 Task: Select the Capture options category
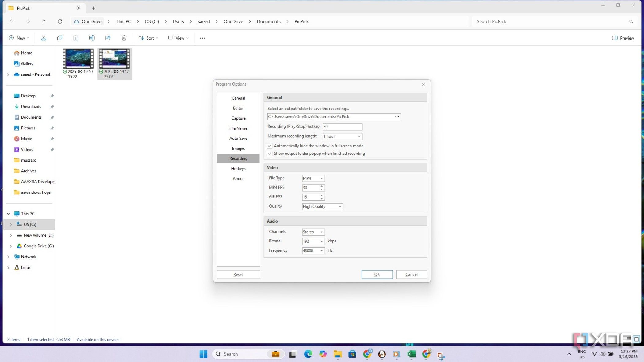pyautogui.click(x=238, y=118)
